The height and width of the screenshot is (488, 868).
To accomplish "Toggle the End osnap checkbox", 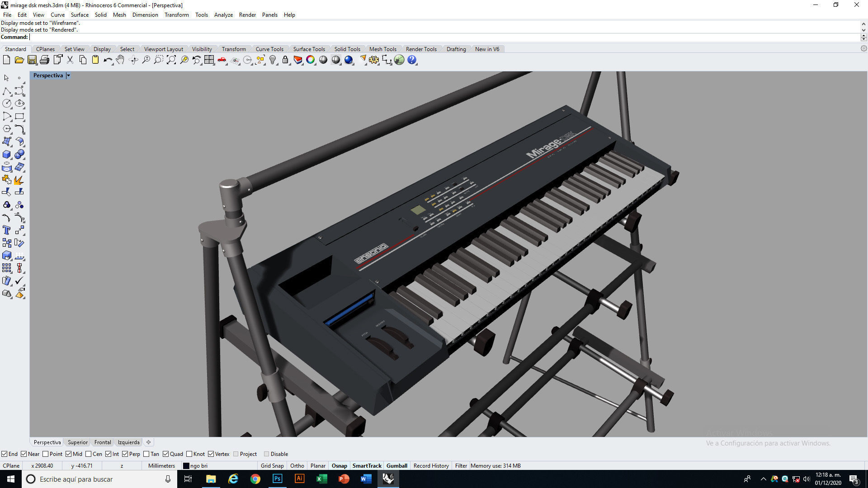I will [x=4, y=454].
